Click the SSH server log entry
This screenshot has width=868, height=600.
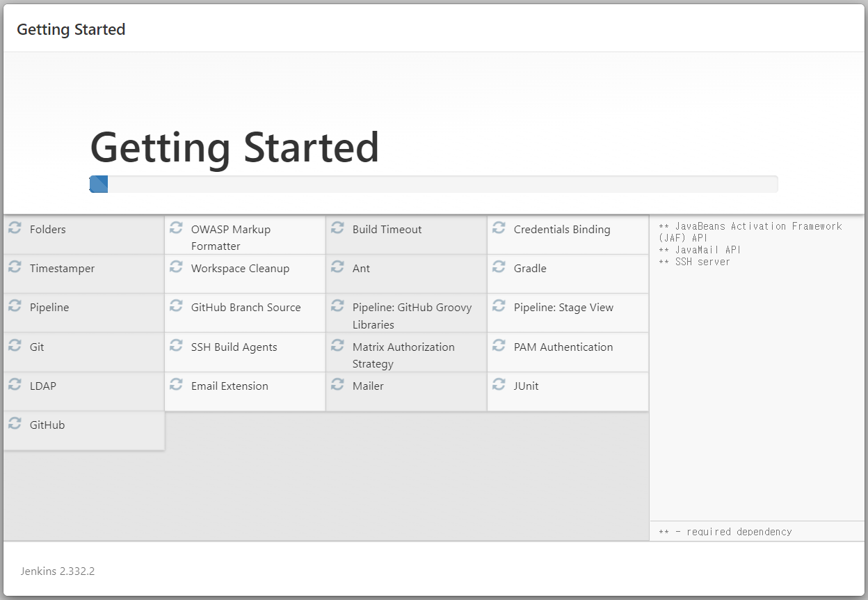[694, 262]
